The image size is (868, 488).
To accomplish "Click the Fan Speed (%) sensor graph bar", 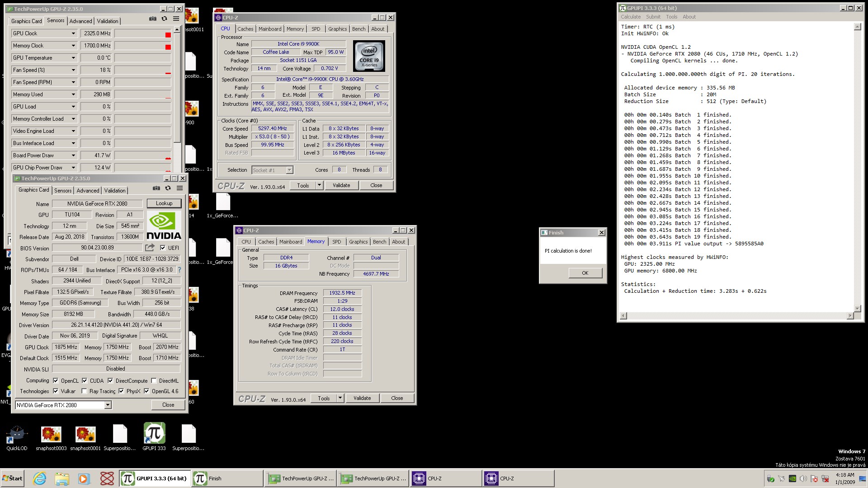I will pyautogui.click(x=143, y=70).
